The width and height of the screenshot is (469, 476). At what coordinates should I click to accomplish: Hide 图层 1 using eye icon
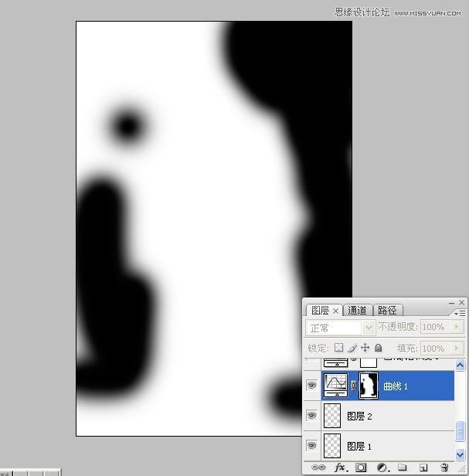(x=311, y=446)
